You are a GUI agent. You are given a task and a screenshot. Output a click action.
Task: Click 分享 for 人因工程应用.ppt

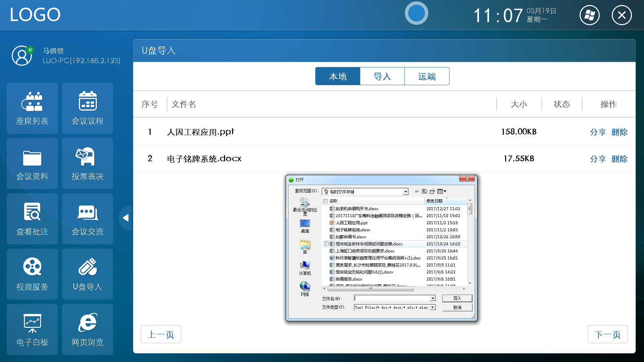(598, 132)
